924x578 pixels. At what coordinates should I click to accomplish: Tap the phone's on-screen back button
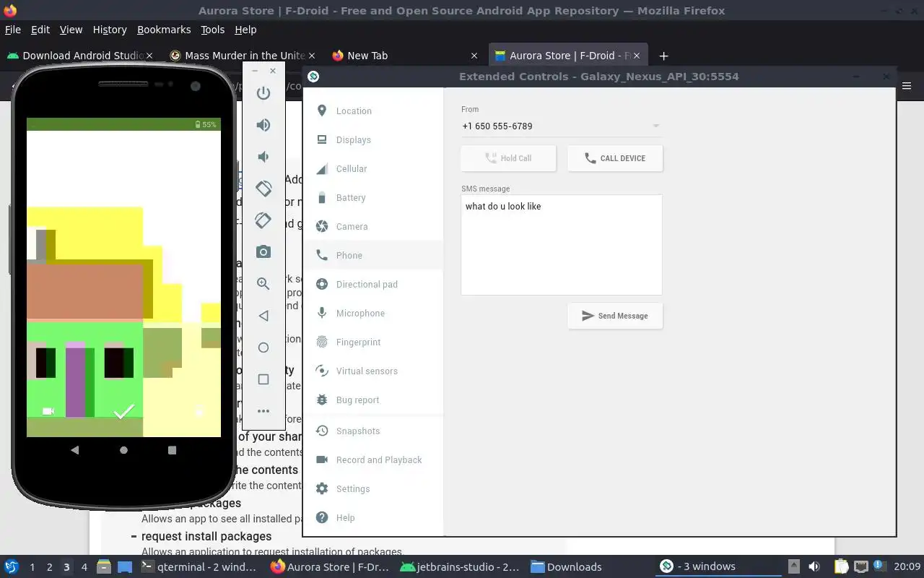pos(75,450)
